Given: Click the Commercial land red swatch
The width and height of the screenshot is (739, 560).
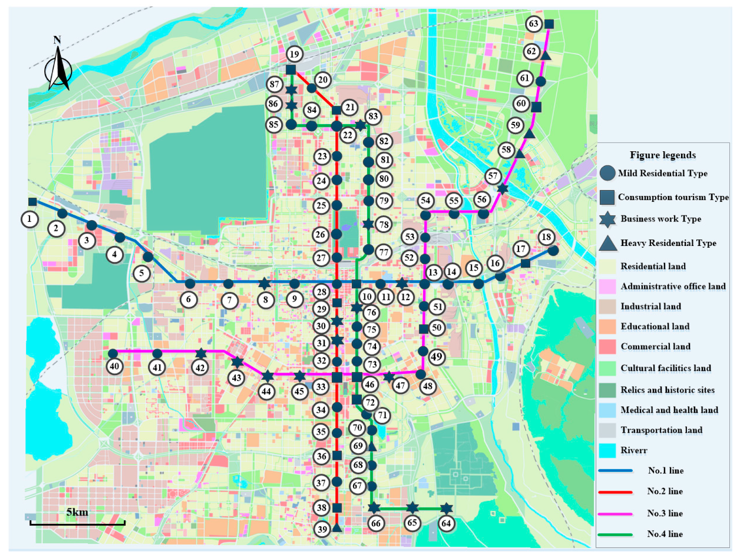Looking at the screenshot, I should coord(607,346).
